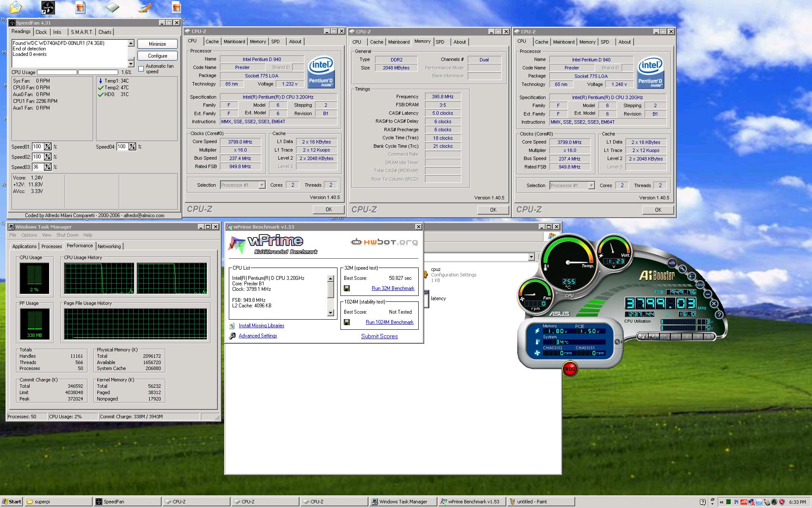Open Processor #1 selection dropdown in left CPU-Z
Viewport: 812px width, 508px height.
point(262,185)
